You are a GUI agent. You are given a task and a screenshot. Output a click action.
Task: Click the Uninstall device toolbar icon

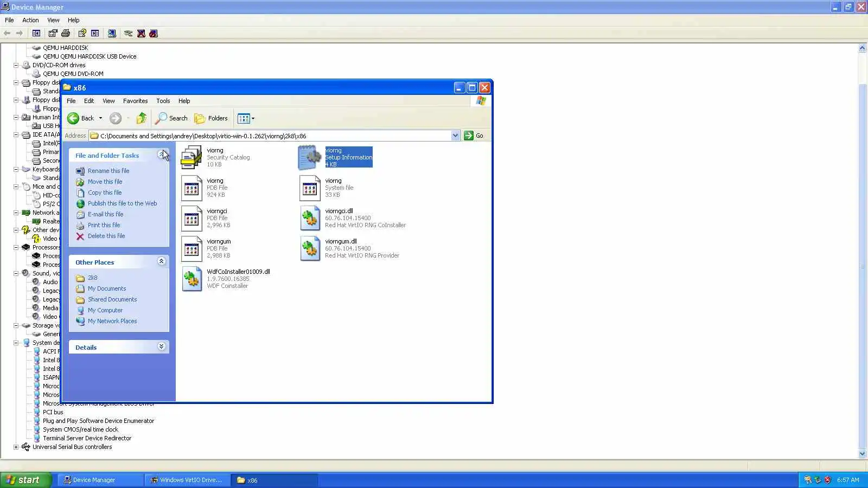(x=141, y=33)
